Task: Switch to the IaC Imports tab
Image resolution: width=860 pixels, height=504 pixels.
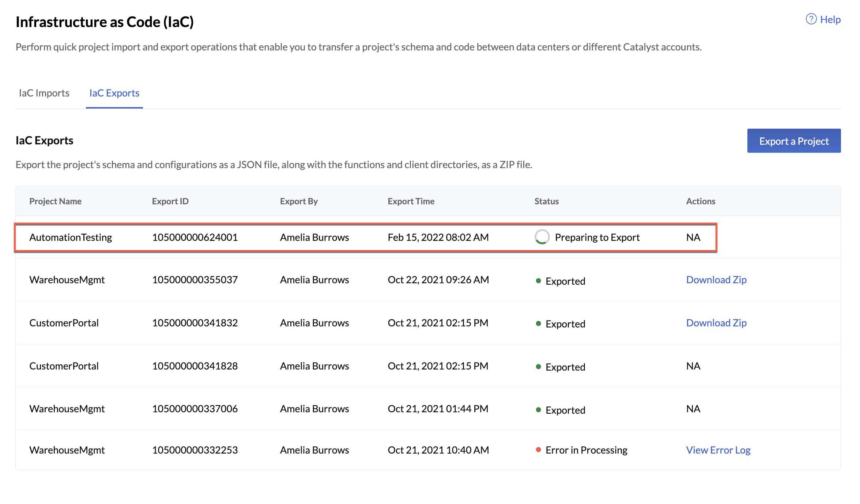Action: (44, 93)
